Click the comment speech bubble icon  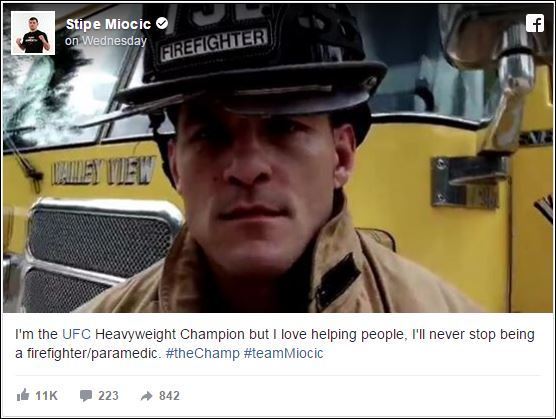point(86,396)
